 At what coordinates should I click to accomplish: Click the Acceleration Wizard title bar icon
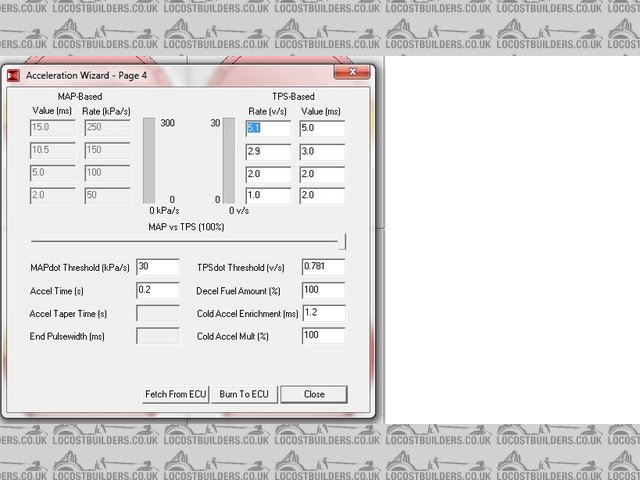(x=14, y=75)
